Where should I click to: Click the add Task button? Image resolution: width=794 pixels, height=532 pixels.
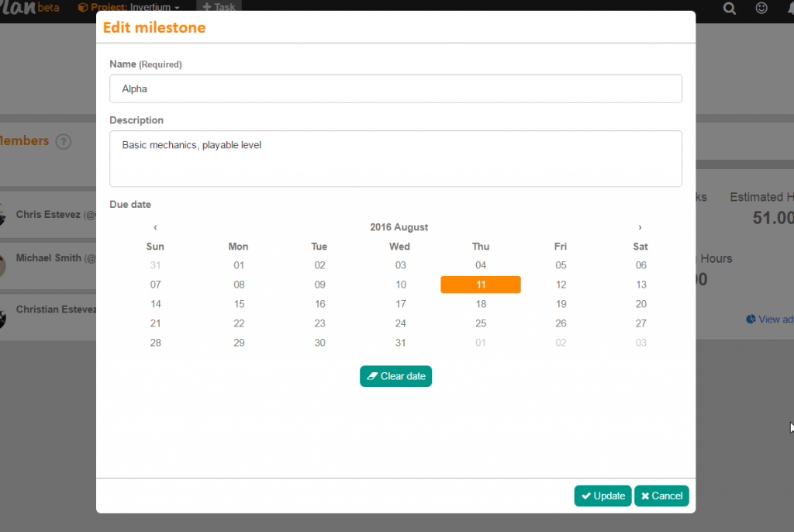tap(219, 7)
